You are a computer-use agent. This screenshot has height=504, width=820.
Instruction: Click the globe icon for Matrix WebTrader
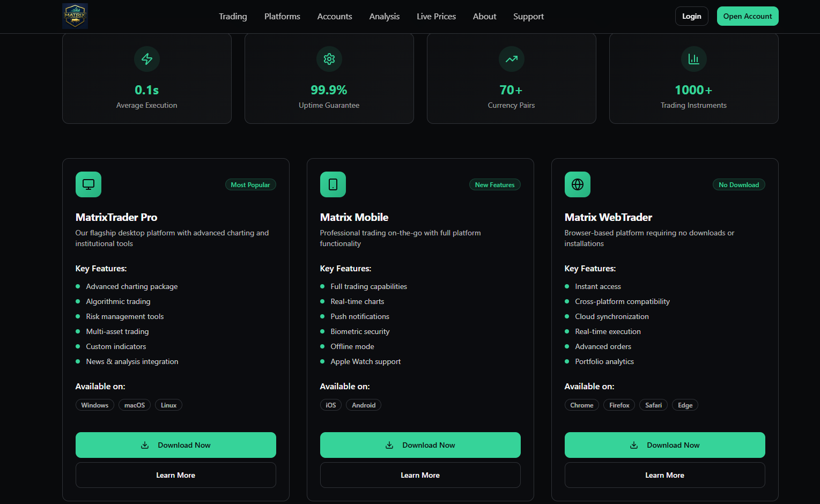pos(578,184)
